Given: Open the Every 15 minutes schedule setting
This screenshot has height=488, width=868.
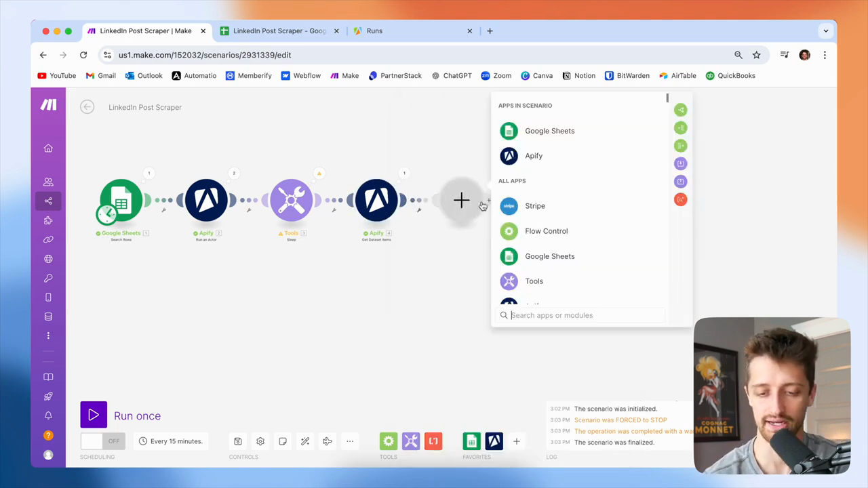Looking at the screenshot, I should [x=170, y=441].
